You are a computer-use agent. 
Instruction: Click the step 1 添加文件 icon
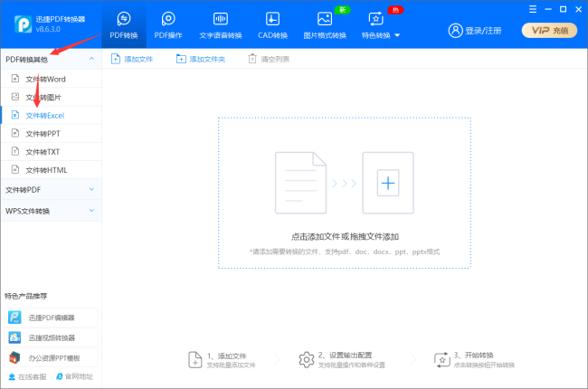click(195, 360)
